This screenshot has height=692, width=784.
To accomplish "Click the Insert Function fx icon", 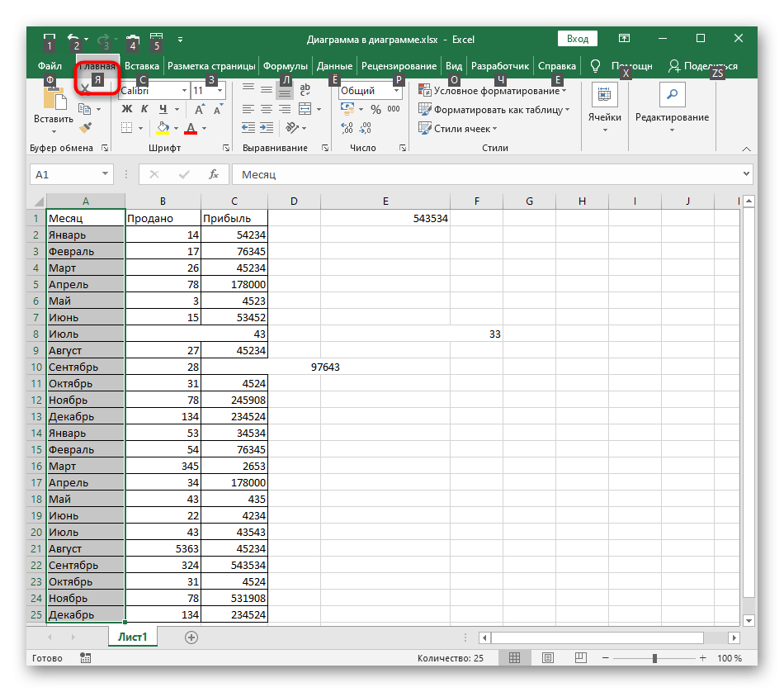I will 214,174.
